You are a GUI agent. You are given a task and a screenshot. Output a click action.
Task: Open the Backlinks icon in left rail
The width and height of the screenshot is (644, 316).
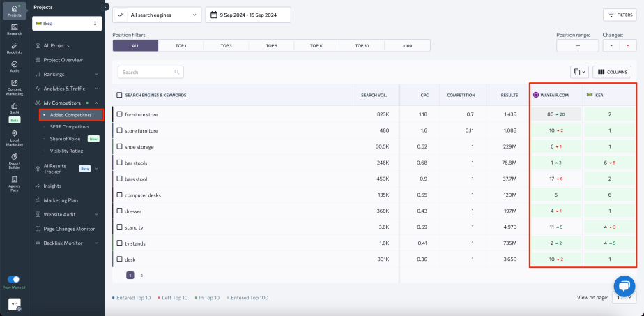14,47
